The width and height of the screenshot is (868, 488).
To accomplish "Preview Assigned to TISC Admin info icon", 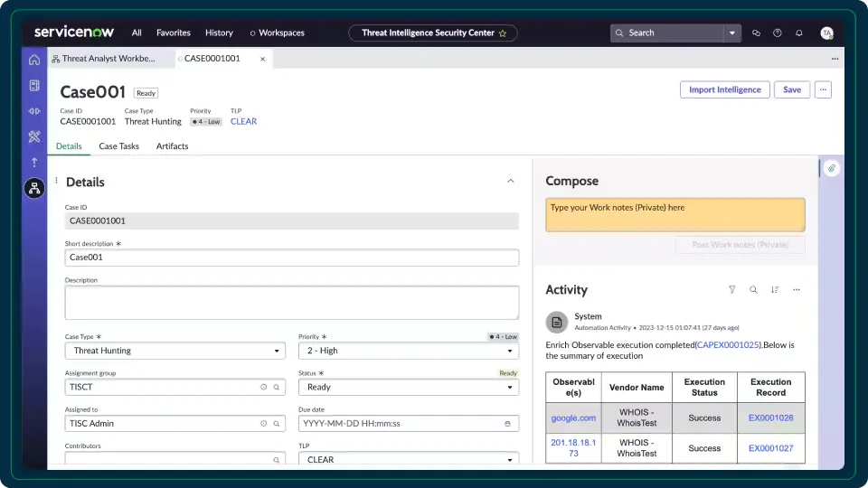I will pos(263,424).
